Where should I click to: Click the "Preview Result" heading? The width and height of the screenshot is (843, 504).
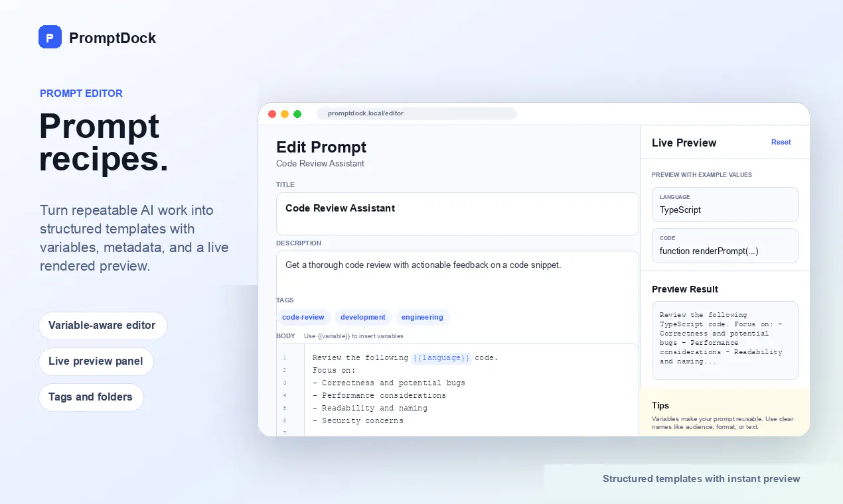(x=685, y=289)
